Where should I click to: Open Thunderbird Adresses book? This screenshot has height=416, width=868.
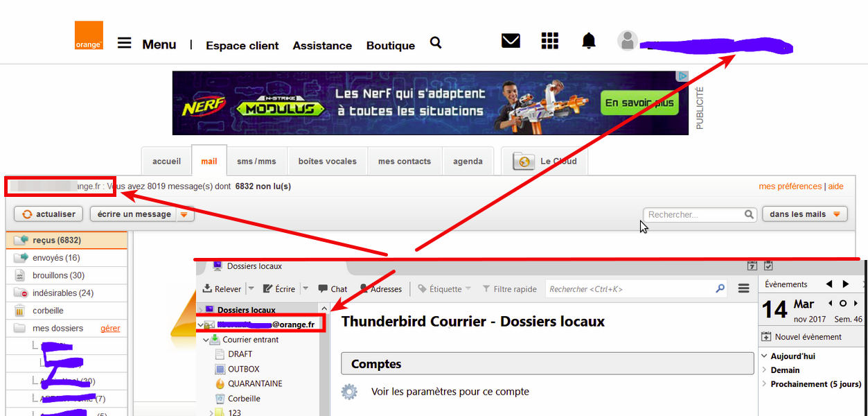pyautogui.click(x=380, y=289)
